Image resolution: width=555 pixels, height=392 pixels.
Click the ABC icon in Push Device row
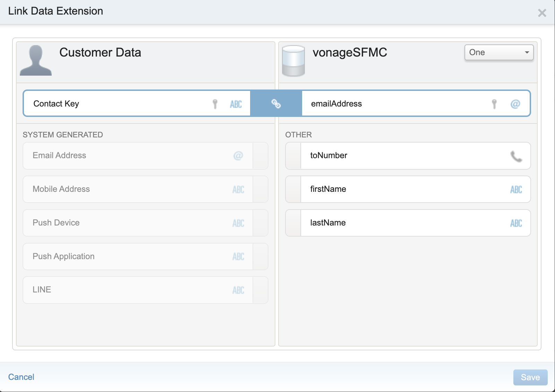[238, 223]
